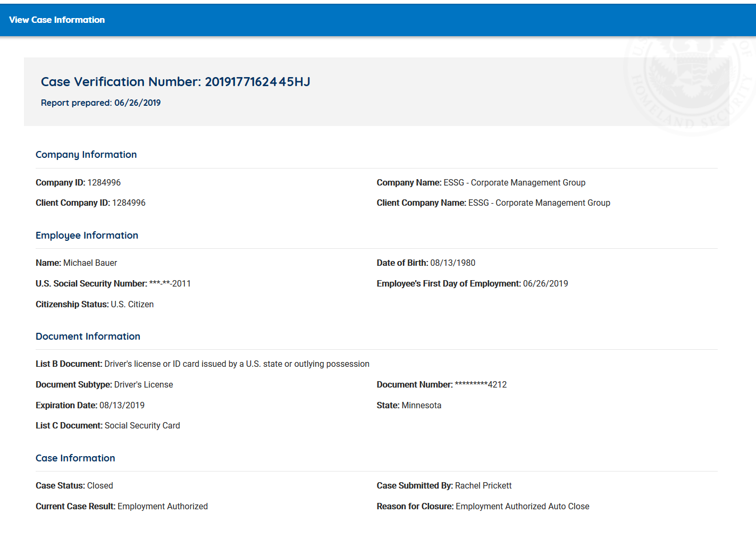Click the Employee Information section heading
The height and width of the screenshot is (555, 756).
[x=87, y=236]
